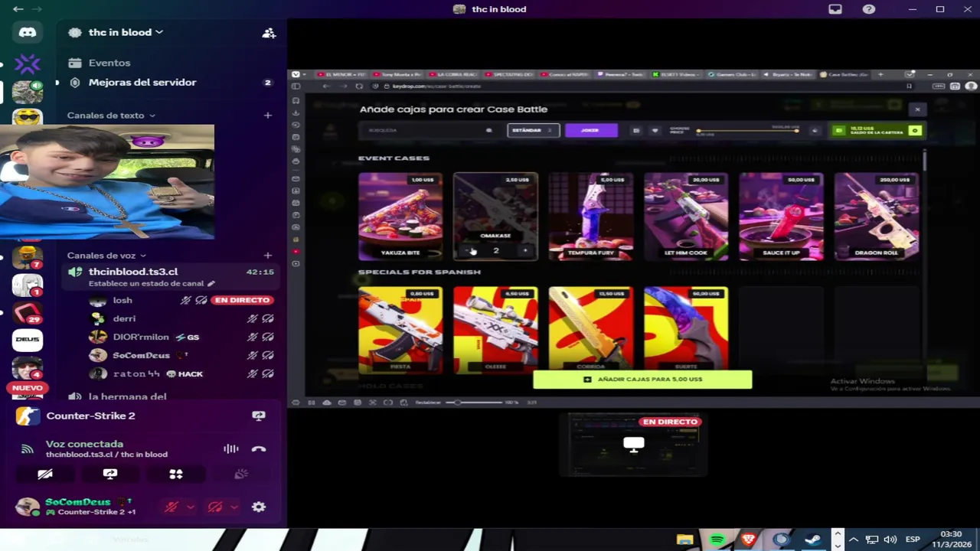The image size is (980, 551).
Task: Open the activities launcher button
Action: pos(176,474)
